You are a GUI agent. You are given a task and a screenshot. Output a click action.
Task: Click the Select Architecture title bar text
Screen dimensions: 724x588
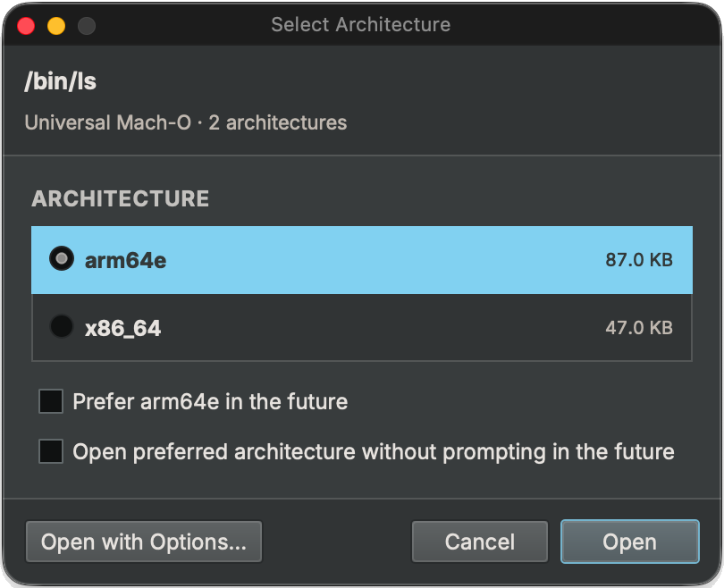click(360, 24)
